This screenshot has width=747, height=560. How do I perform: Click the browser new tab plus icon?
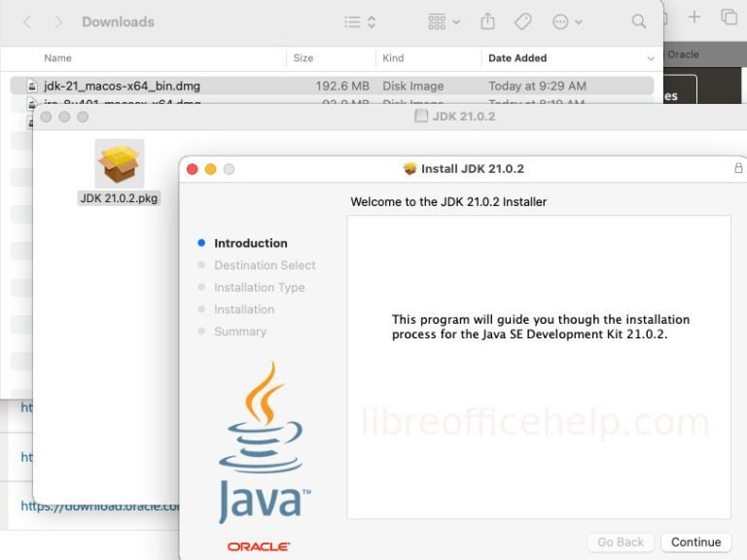(x=694, y=17)
